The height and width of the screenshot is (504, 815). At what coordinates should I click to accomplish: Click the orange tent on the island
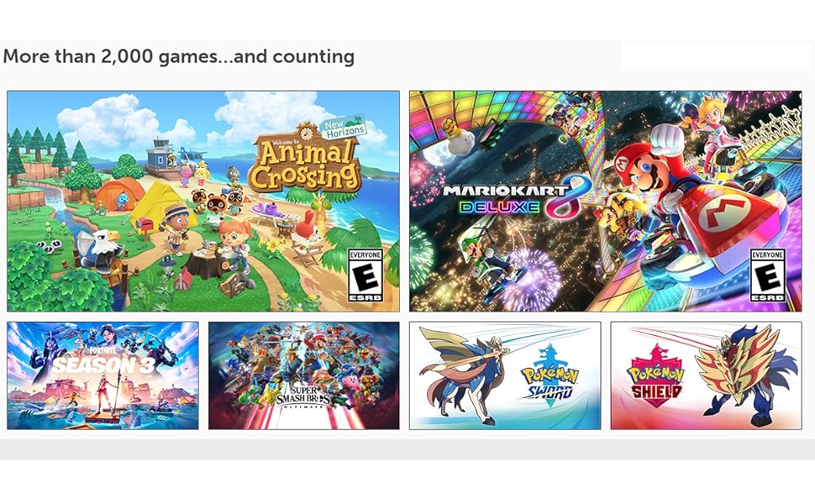tap(119, 193)
